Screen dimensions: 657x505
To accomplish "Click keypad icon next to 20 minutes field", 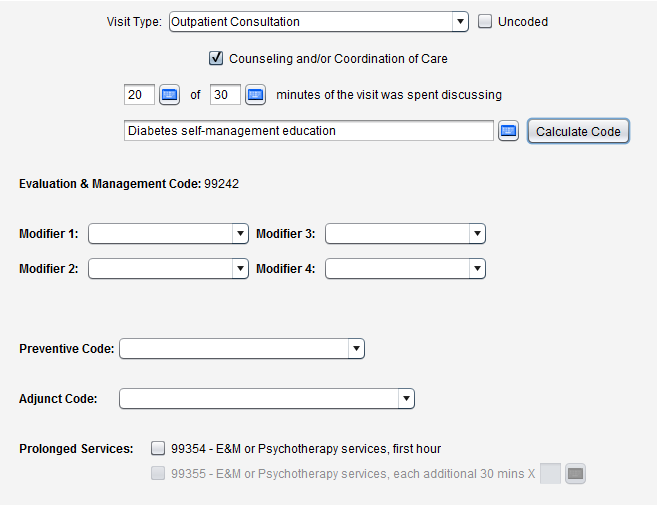I will [x=169, y=95].
